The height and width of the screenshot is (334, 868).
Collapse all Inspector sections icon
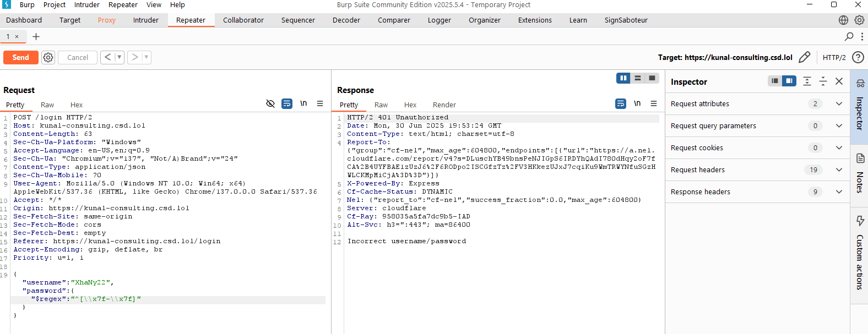823,81
